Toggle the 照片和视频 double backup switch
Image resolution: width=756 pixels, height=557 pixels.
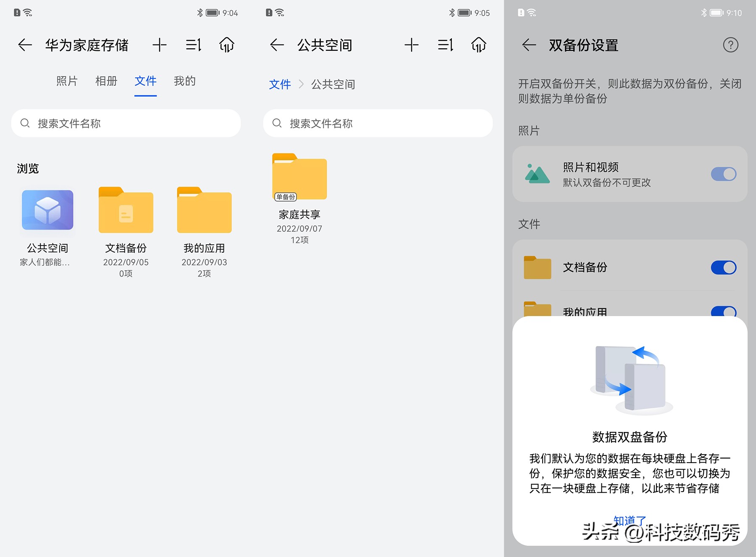[723, 174]
